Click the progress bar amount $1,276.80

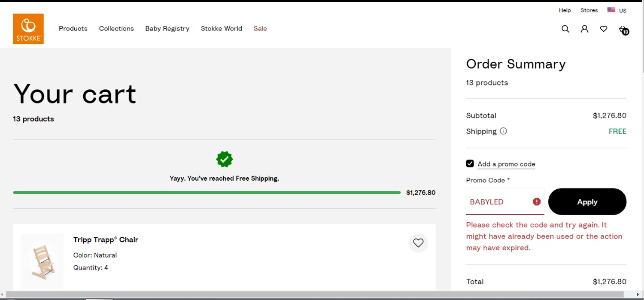pos(421,193)
